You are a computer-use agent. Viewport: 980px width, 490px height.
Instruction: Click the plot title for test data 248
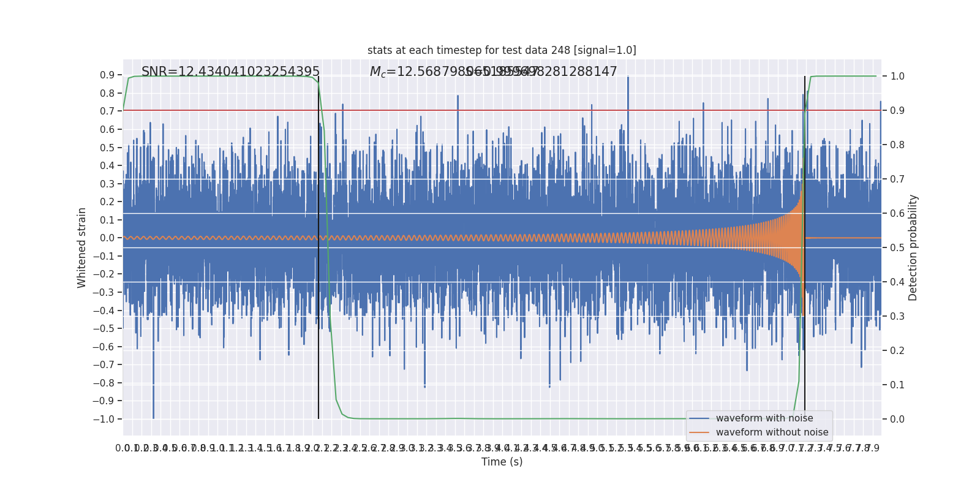coord(502,50)
